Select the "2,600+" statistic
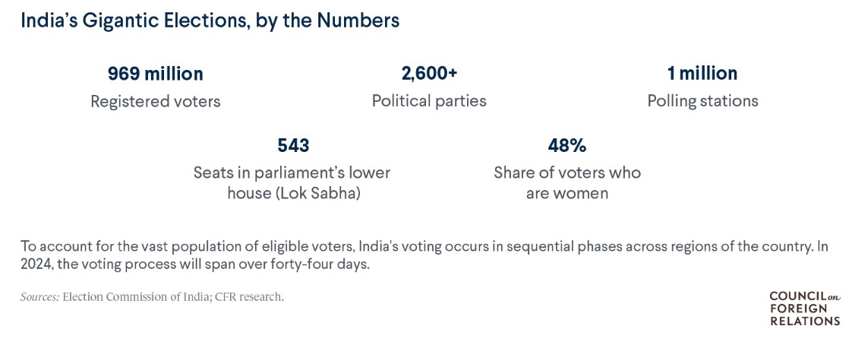 coord(429,74)
